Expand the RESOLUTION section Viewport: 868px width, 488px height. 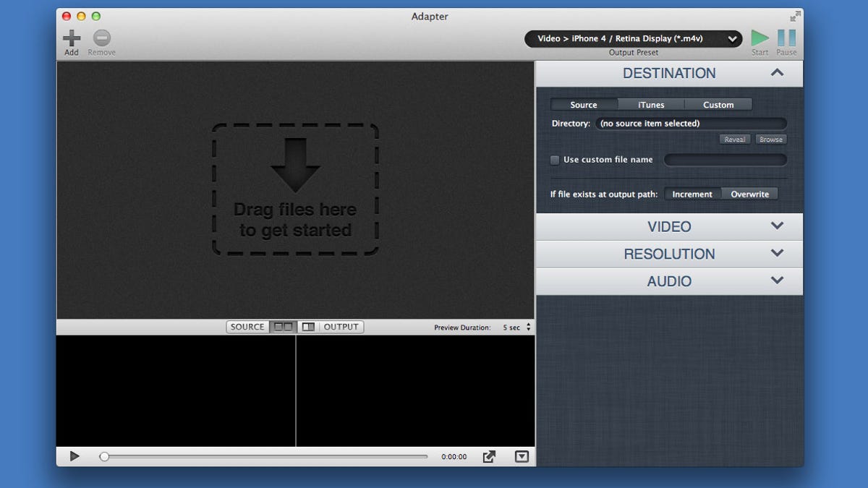[669, 254]
